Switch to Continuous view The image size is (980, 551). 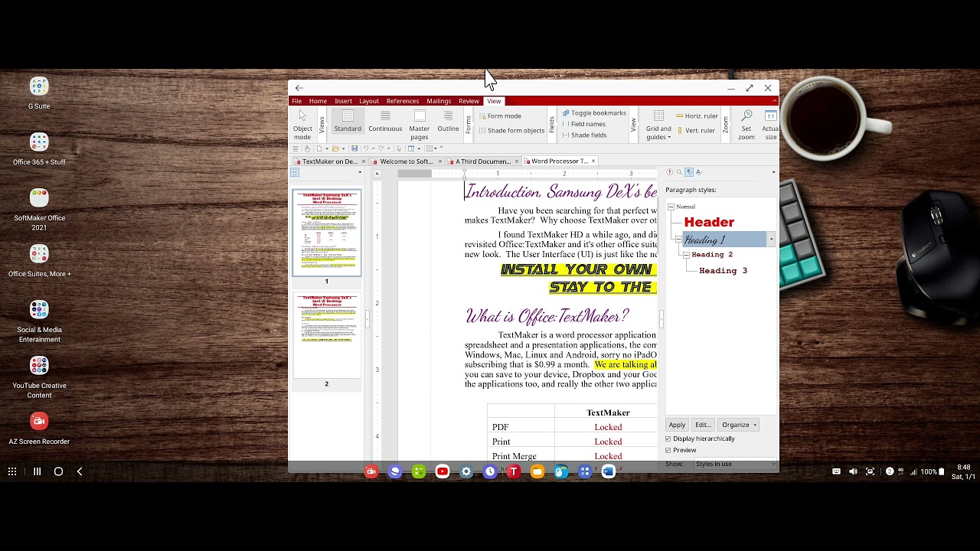[x=385, y=122]
